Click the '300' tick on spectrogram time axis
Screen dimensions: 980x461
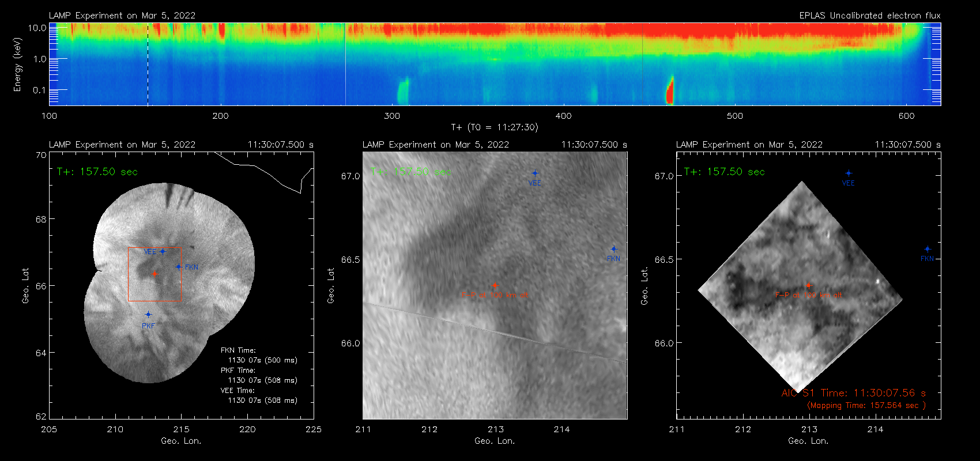392,116
